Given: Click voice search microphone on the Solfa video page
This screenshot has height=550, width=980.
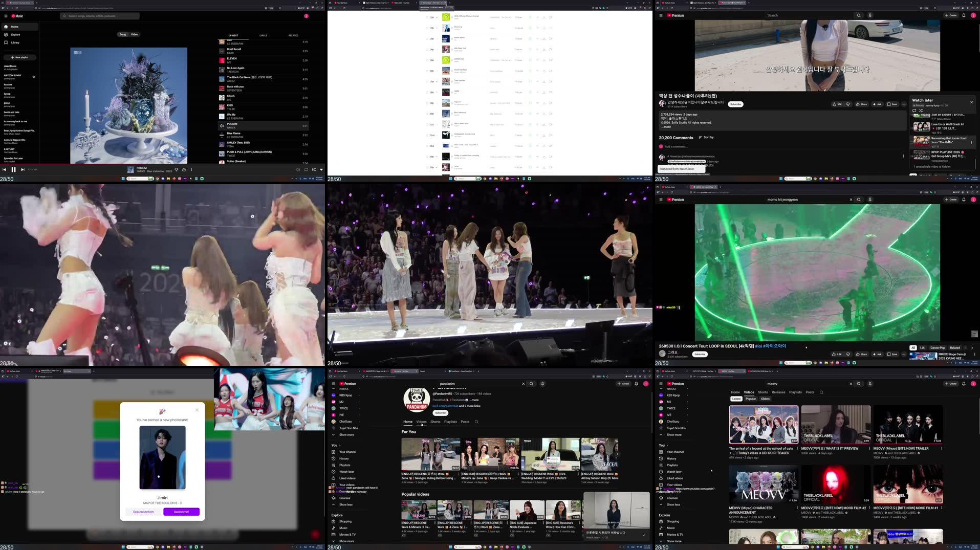Looking at the screenshot, I should click(870, 15).
